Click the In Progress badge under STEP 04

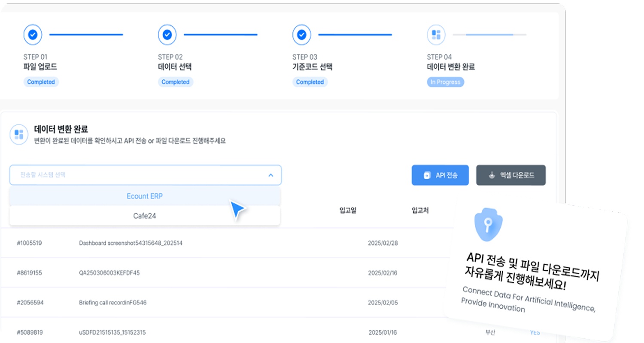(x=445, y=82)
